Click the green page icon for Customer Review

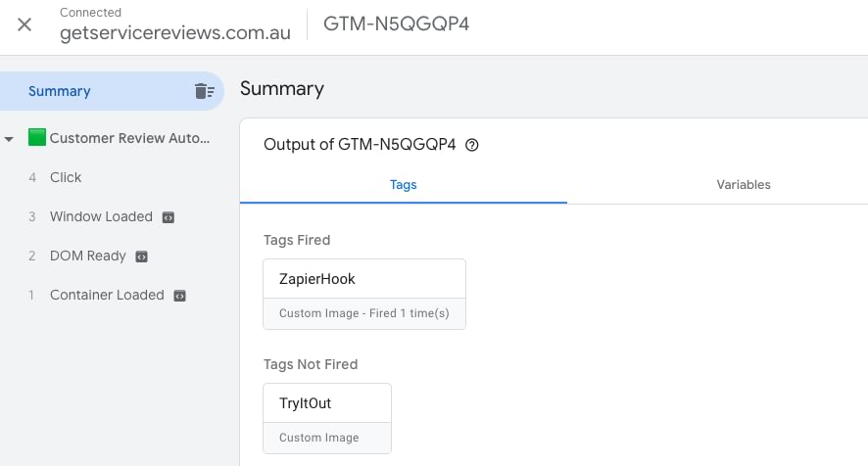point(37,137)
